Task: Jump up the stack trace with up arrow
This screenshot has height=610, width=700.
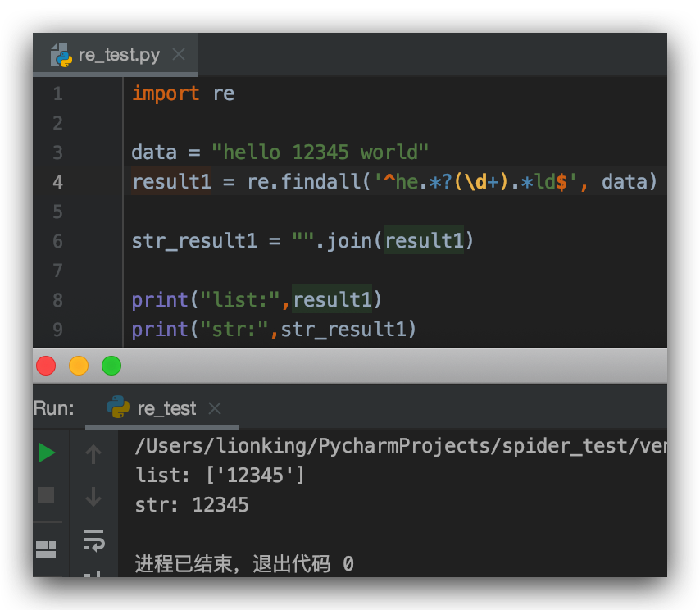Action: [93, 453]
